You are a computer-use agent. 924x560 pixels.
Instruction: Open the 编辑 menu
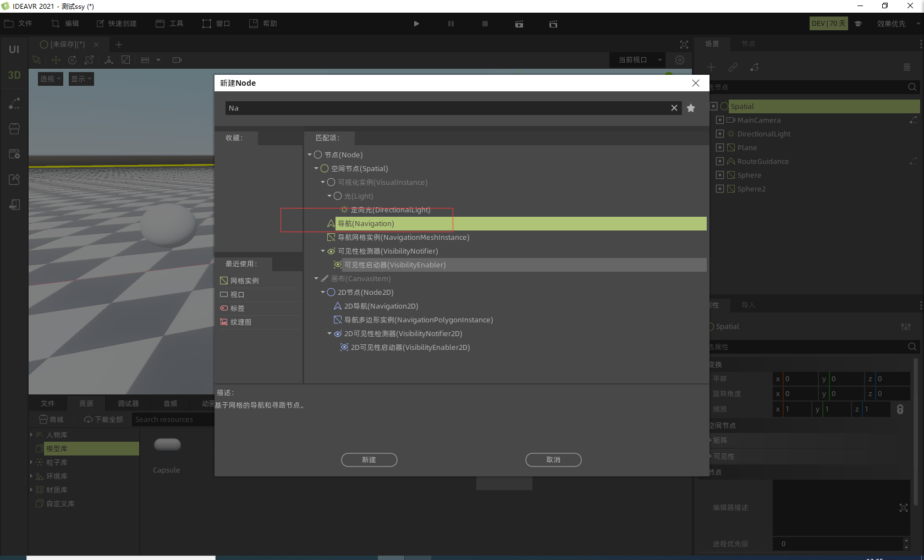(65, 24)
